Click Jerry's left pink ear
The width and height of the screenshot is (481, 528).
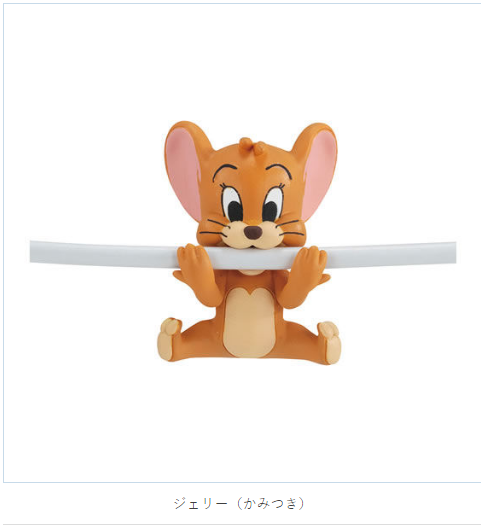184,173
